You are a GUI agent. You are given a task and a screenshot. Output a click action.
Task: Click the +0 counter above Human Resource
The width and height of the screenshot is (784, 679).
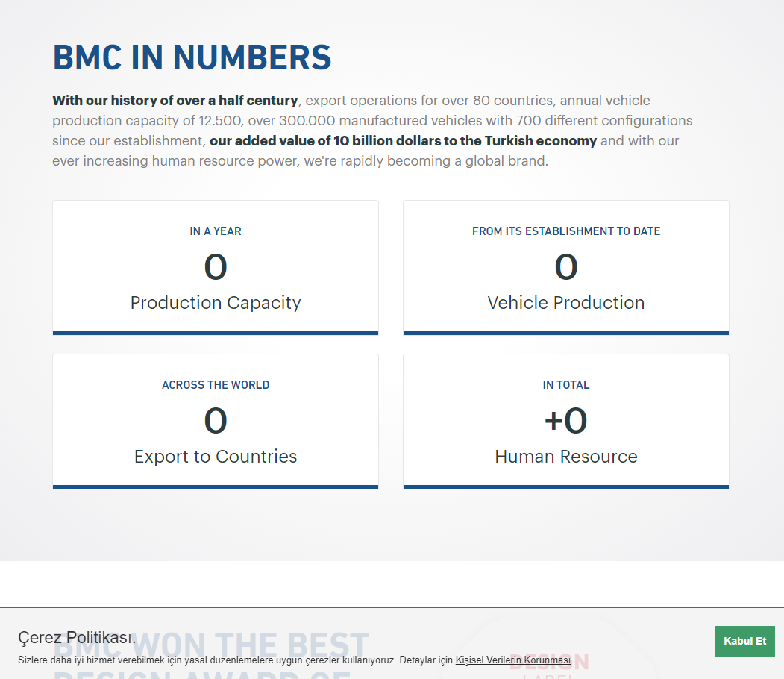(x=565, y=421)
